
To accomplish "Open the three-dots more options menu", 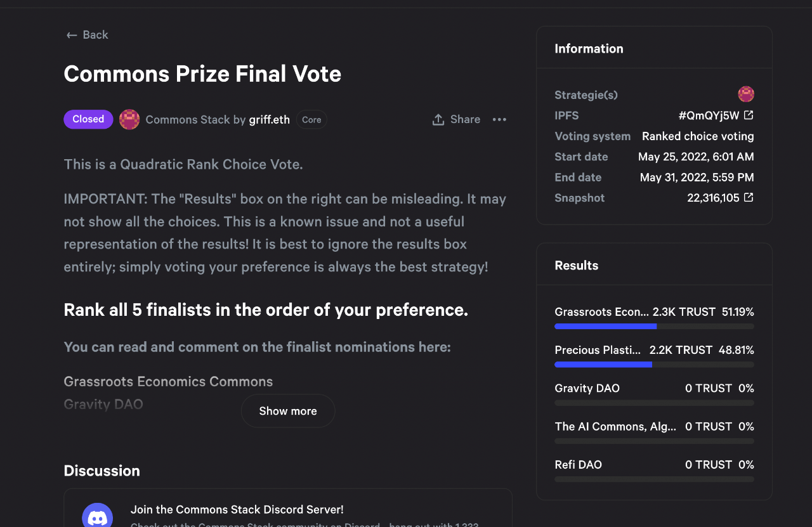I will pos(499,119).
